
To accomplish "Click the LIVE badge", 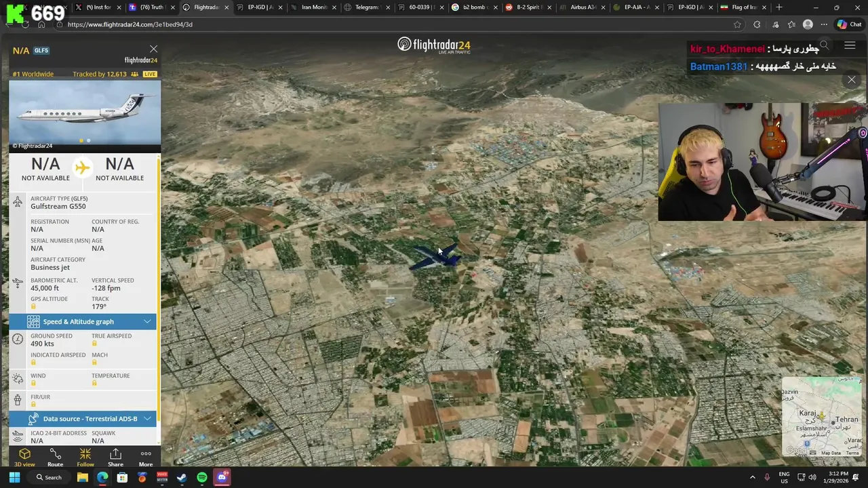I will coord(150,74).
